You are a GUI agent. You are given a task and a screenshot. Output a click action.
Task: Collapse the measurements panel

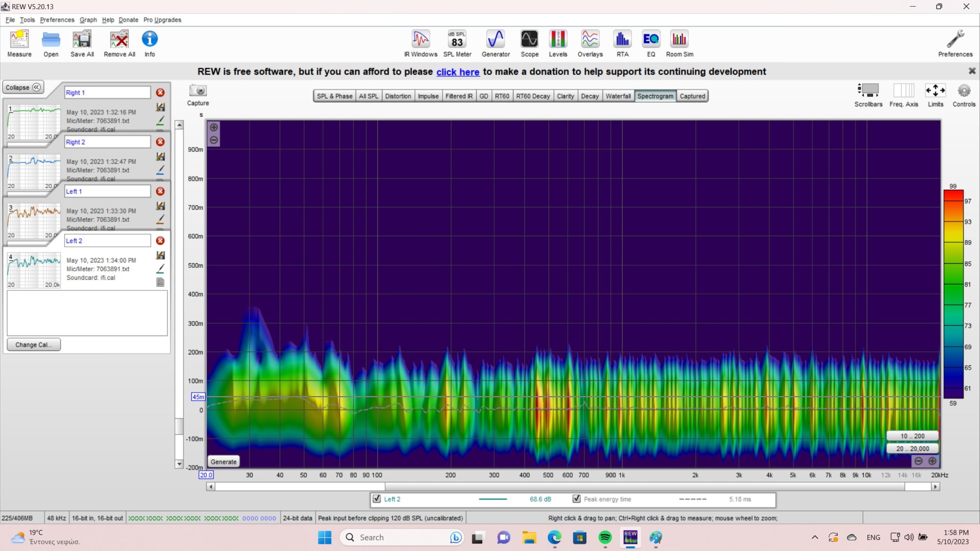pos(23,87)
